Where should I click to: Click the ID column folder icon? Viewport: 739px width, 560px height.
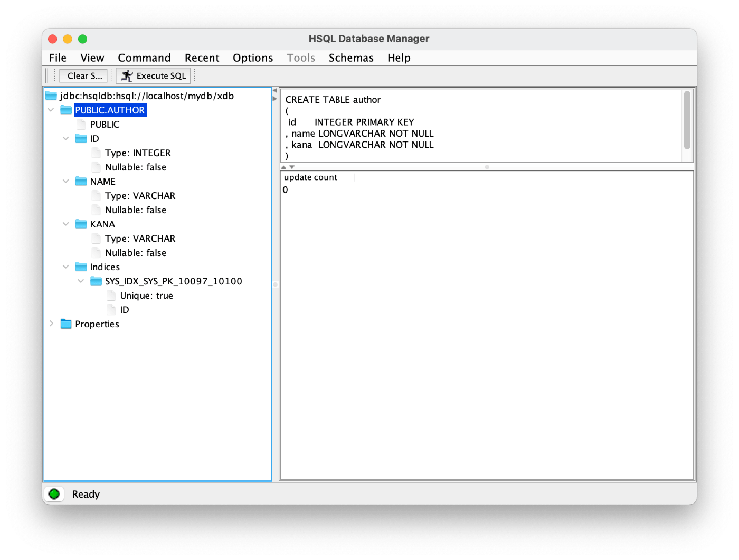tap(81, 138)
